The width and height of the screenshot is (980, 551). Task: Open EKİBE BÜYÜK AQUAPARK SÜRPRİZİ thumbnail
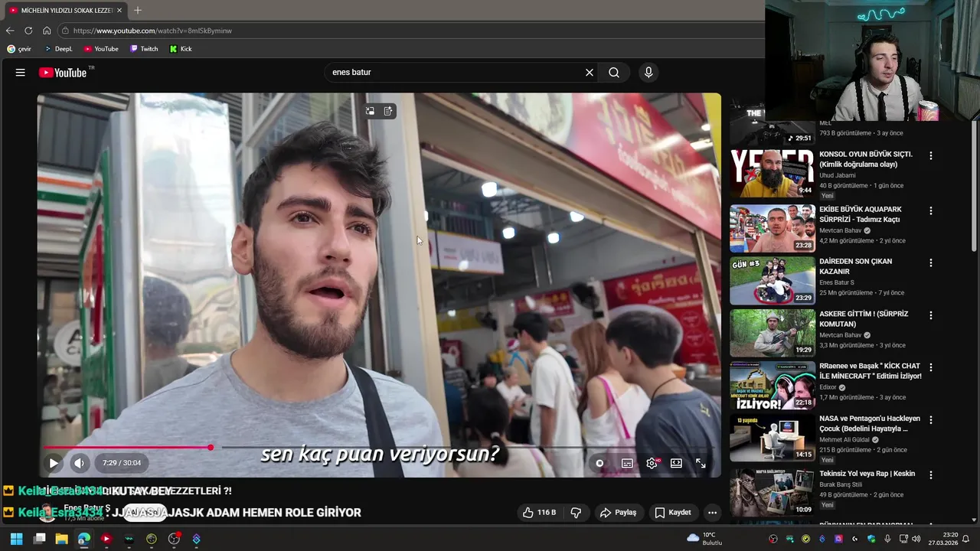point(772,228)
